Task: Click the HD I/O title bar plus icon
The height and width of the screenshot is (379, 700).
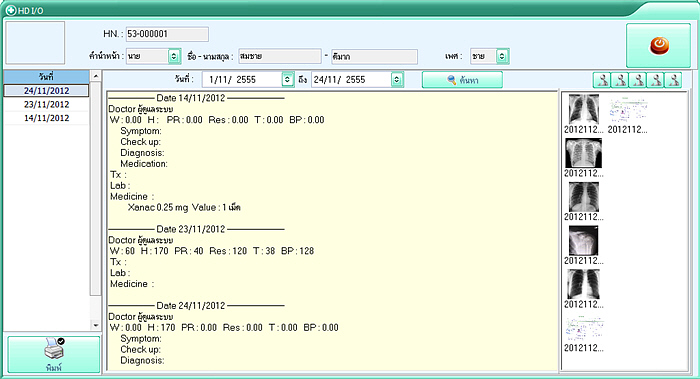Action: click(11, 10)
